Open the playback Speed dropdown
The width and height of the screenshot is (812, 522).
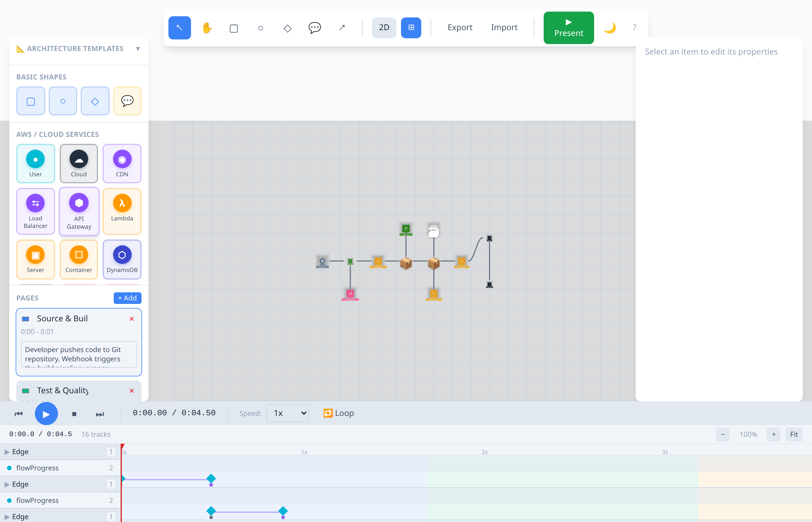[x=288, y=413]
